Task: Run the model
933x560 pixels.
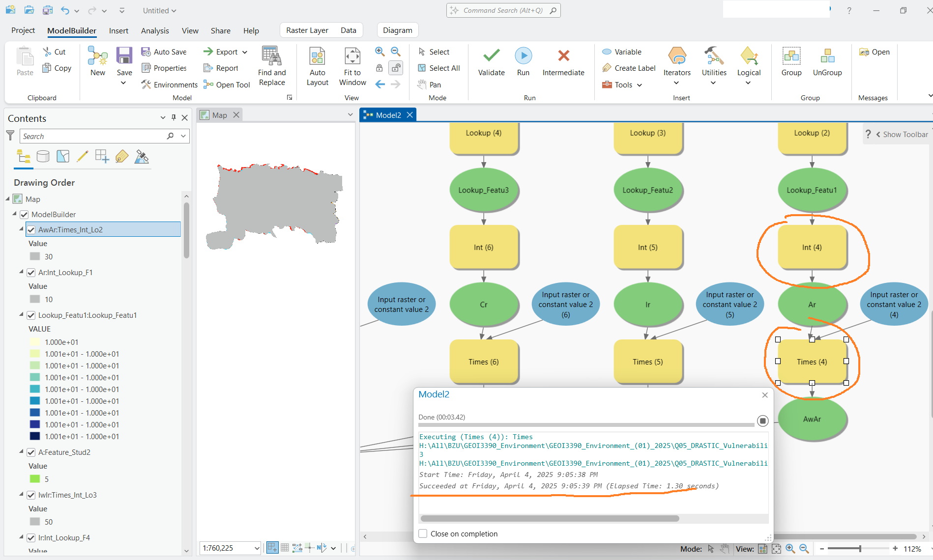Action: [523, 61]
